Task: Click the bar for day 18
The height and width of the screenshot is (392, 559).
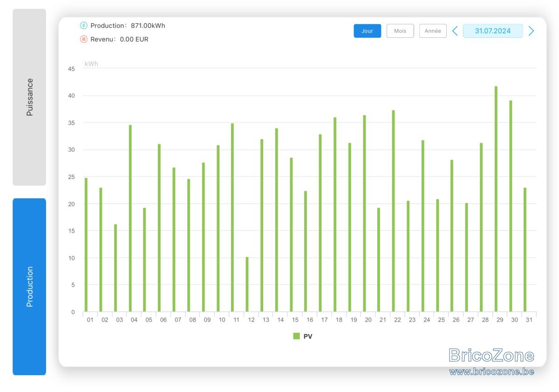Action: point(335,215)
